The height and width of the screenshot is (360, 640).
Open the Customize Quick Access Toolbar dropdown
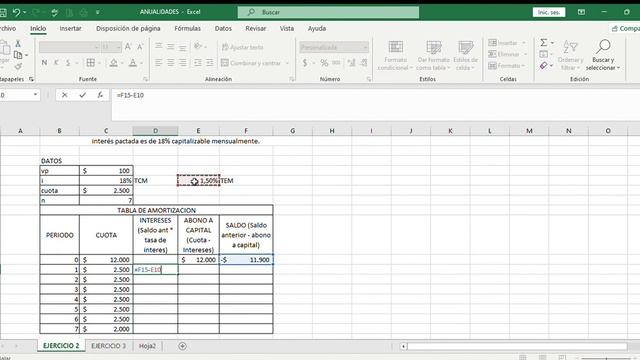(x=98, y=12)
